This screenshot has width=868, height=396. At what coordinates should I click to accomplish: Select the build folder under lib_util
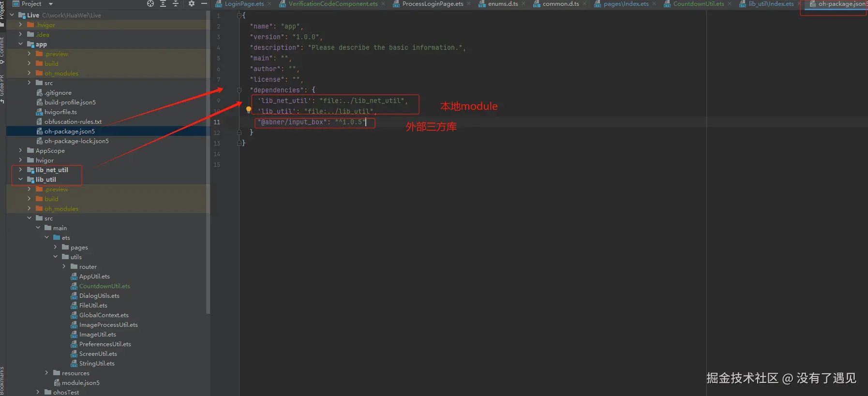[x=51, y=199]
